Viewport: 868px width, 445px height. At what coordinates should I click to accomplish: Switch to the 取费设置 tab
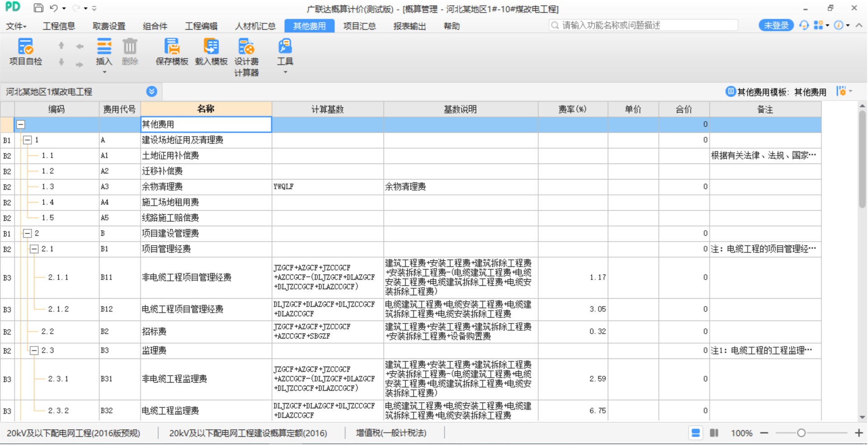[109, 26]
